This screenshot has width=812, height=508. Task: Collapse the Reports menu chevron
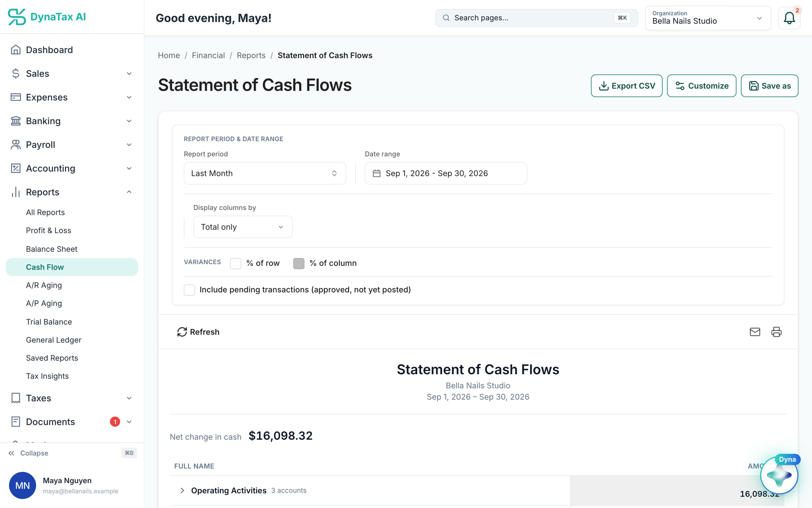click(129, 192)
